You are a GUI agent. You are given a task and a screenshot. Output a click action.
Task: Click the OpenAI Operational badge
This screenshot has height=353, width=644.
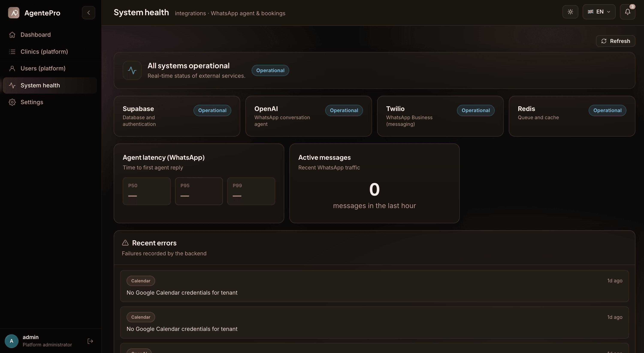344,110
